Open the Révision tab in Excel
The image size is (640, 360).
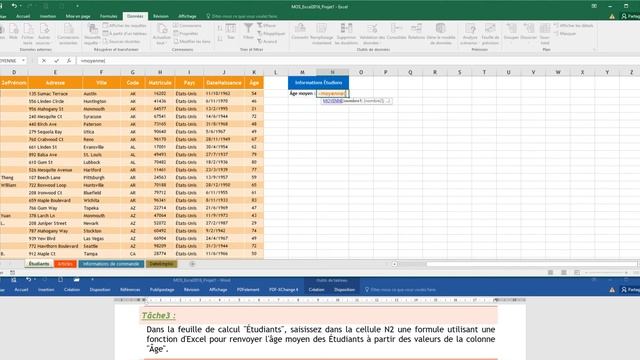coord(161,16)
